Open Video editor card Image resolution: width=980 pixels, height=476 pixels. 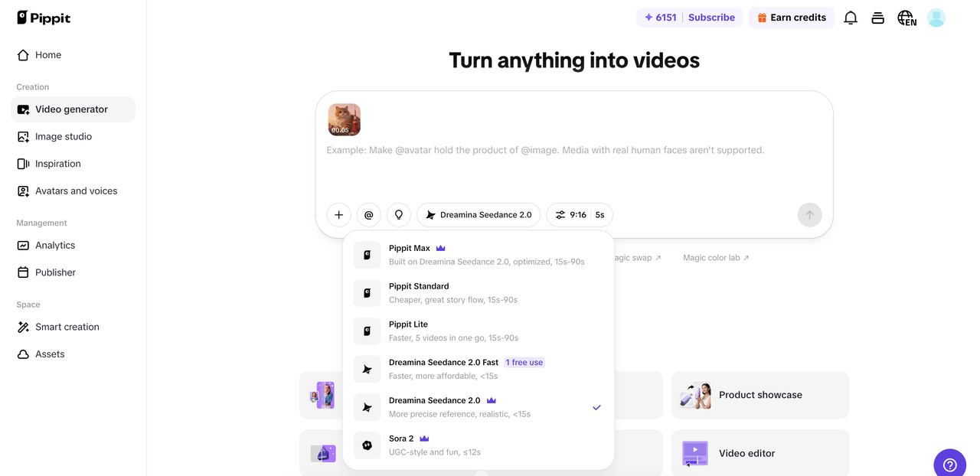tap(760, 453)
